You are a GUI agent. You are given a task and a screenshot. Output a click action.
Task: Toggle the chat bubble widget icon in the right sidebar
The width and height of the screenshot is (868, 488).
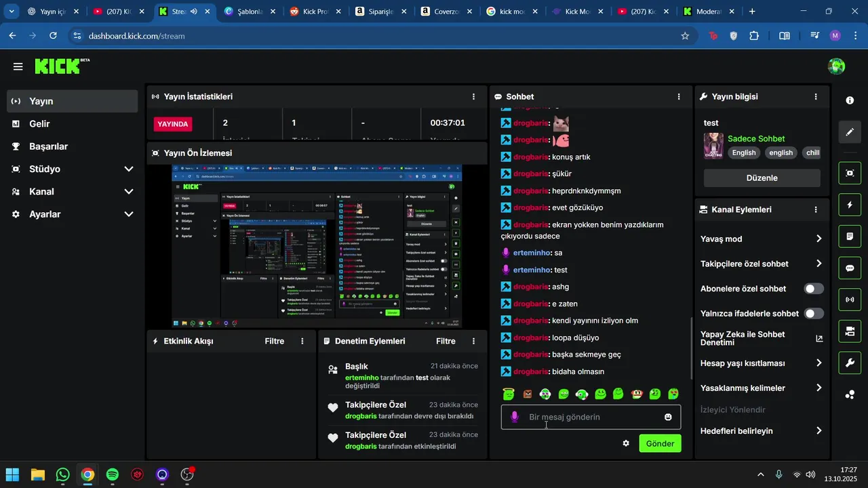pyautogui.click(x=850, y=268)
